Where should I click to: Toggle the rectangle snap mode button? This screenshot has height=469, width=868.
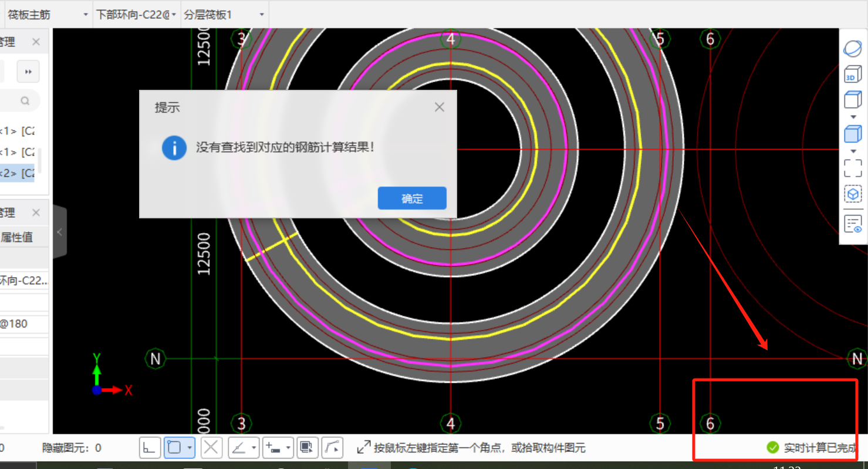coord(174,448)
